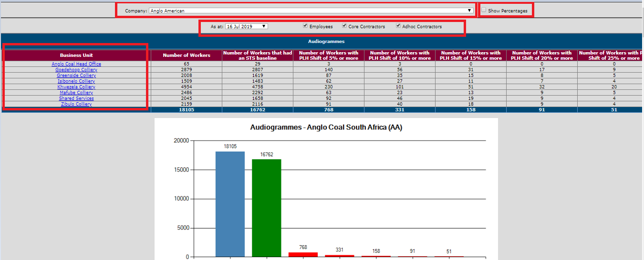Screen dimensions: 644x260
Task: Click the PLH Shift of 15% header
Action: pos(471,55)
